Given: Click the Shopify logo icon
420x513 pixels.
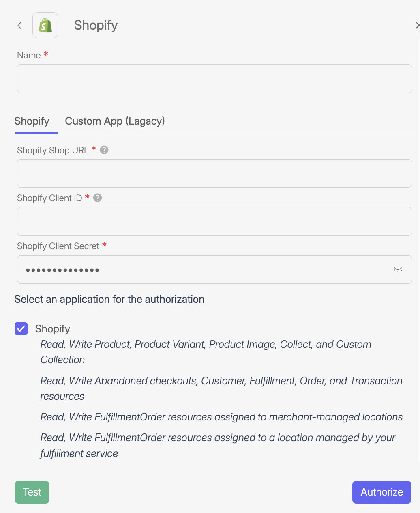Looking at the screenshot, I should [45, 25].
